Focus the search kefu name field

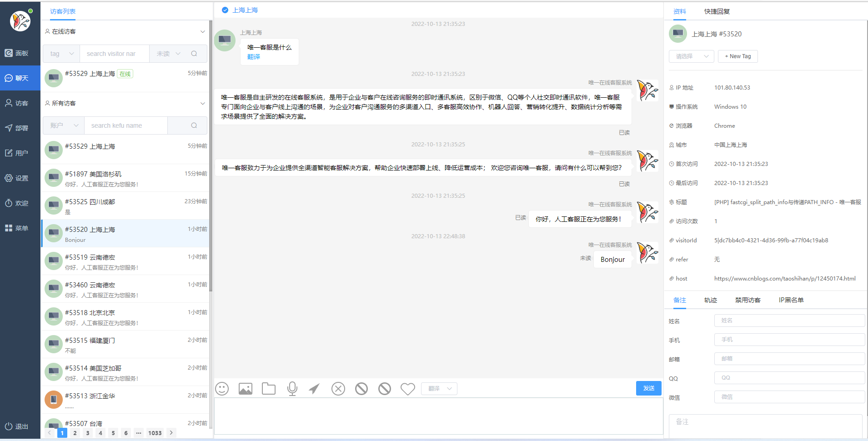[126, 125]
